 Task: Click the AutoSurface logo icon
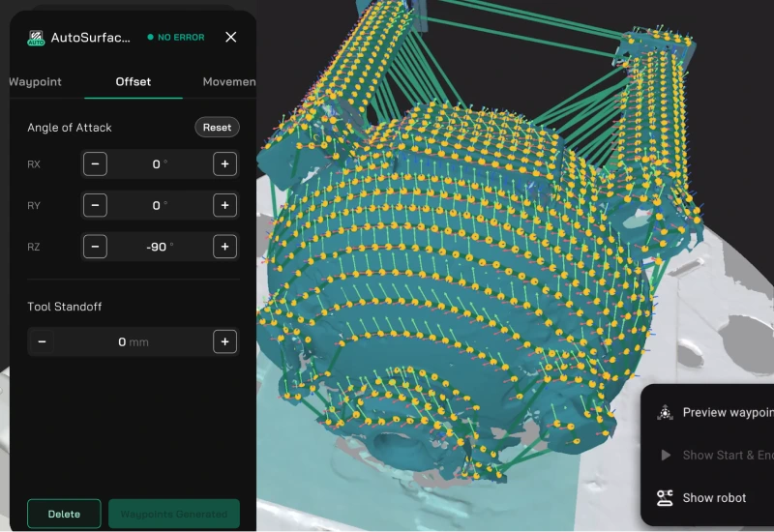tap(36, 38)
